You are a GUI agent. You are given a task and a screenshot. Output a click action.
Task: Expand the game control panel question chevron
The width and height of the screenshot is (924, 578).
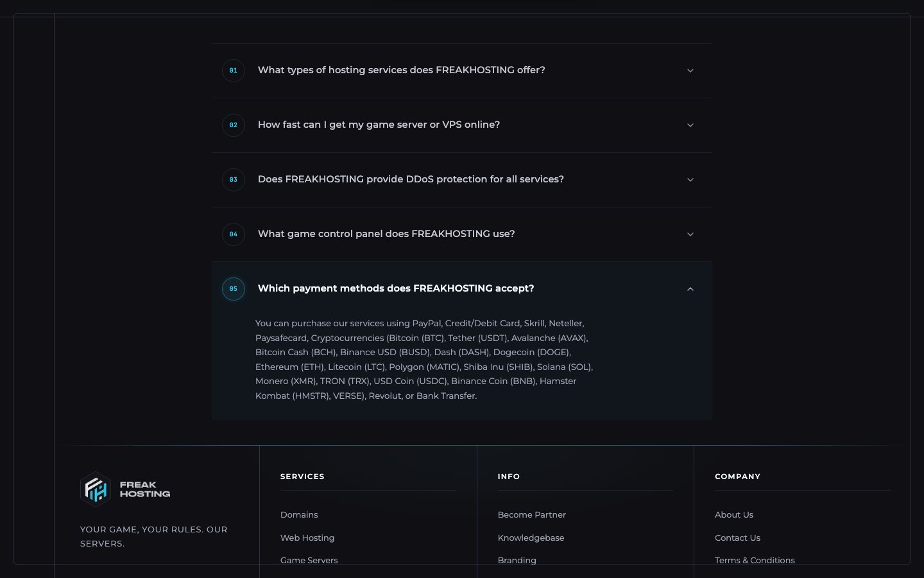coord(690,234)
